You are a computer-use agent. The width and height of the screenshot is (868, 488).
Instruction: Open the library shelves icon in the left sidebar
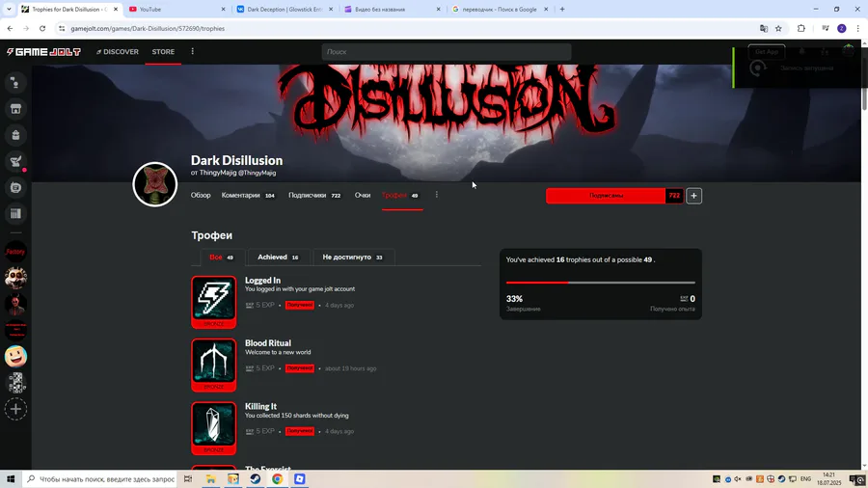(x=15, y=213)
